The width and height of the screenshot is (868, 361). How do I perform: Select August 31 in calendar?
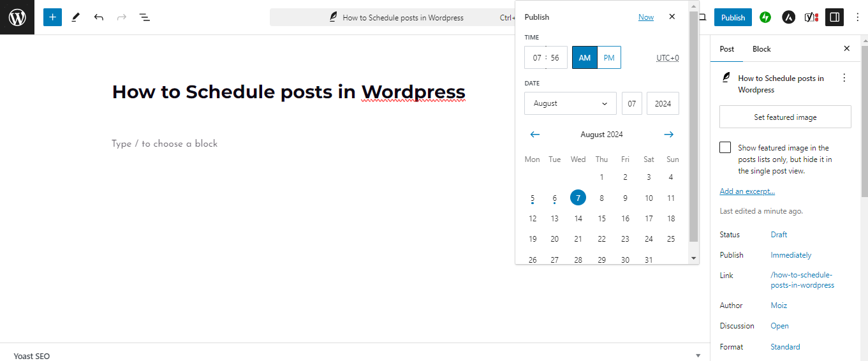[649, 259]
